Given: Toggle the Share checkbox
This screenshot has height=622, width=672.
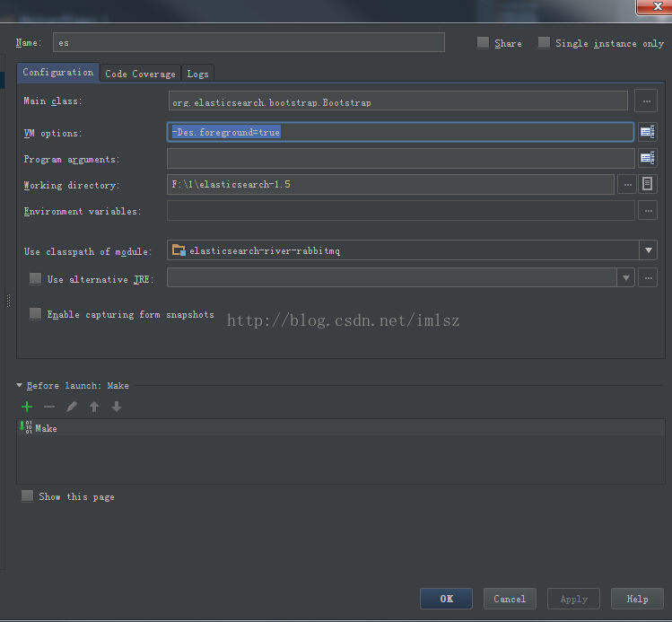Looking at the screenshot, I should 483,42.
